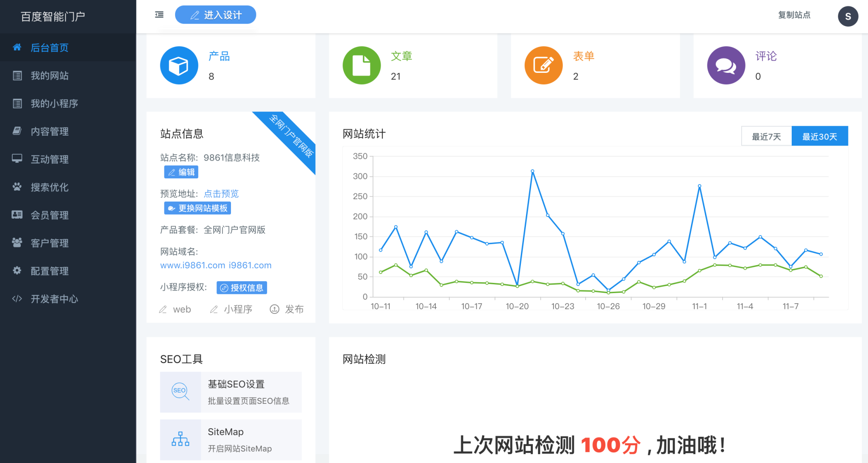This screenshot has height=463, width=868.
Task: Open 开发者中心 section
Action: (53, 299)
